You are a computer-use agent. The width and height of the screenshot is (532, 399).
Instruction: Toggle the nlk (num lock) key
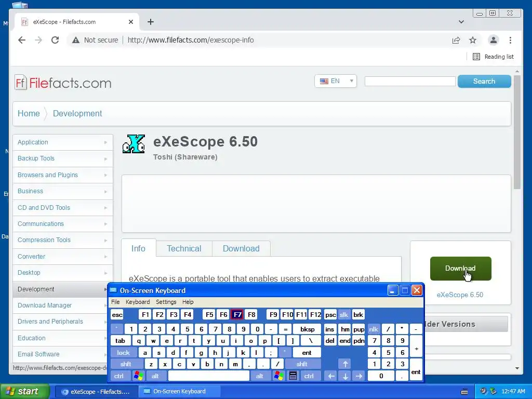(x=374, y=329)
